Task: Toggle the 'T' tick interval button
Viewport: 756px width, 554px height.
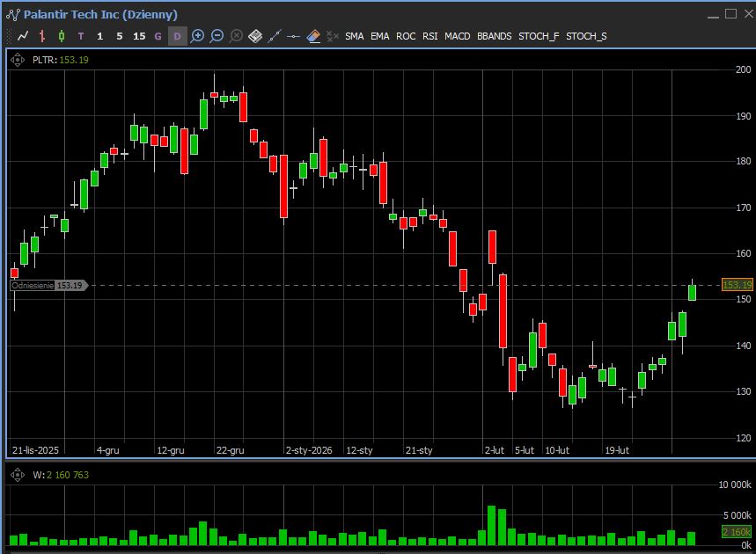Action: [81, 36]
